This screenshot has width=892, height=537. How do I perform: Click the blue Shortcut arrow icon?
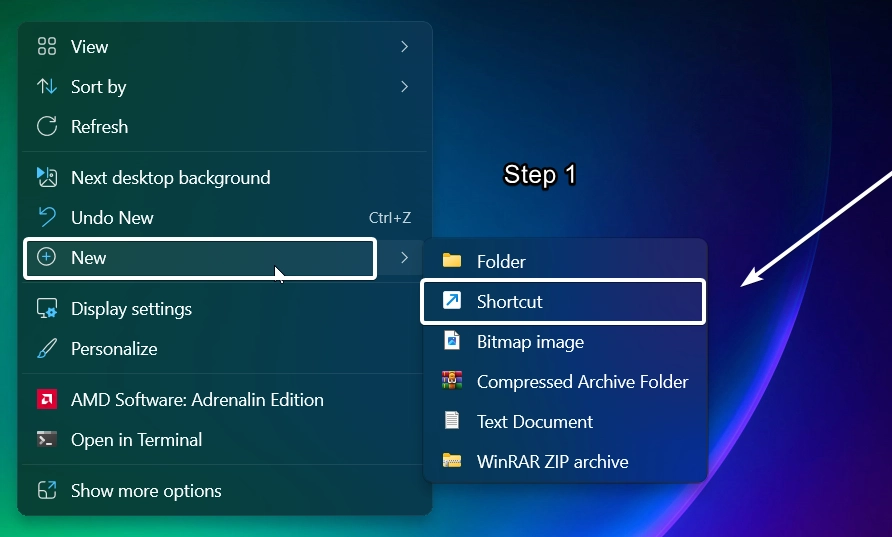click(452, 300)
